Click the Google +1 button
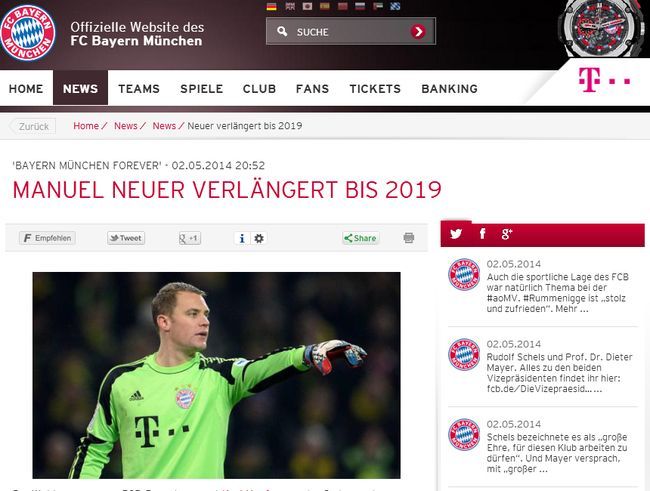650x491 pixels. [x=190, y=238]
